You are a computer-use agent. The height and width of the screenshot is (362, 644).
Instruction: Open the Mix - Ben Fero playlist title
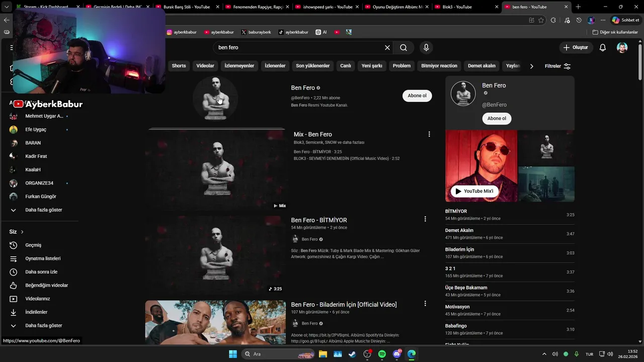point(313,134)
